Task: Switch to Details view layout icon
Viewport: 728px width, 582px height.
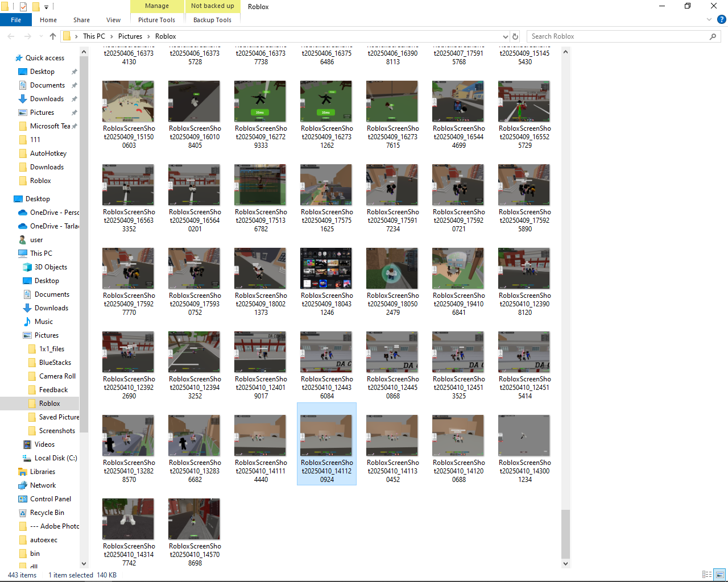Action: (x=707, y=575)
